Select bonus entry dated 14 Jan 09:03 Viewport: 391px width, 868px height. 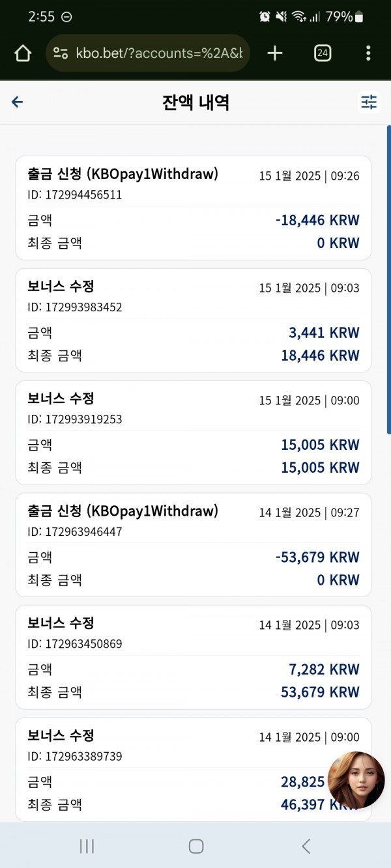pyautogui.click(x=194, y=657)
